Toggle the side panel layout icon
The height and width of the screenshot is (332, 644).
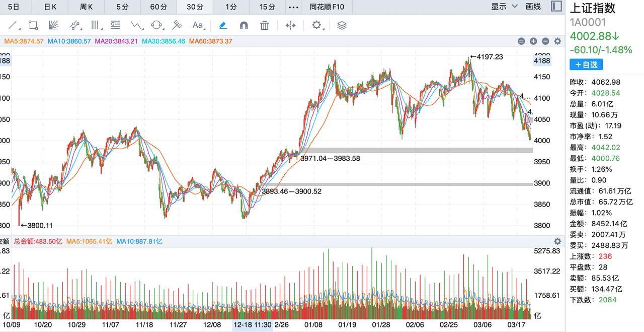tap(556, 7)
